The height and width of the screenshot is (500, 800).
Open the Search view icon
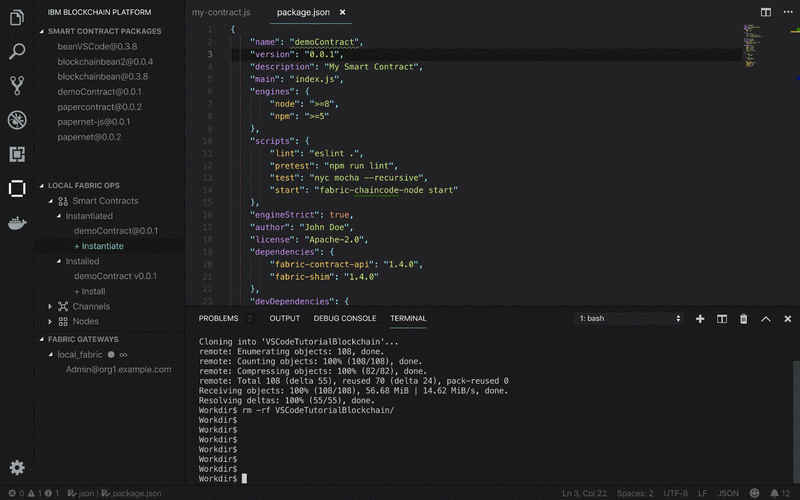(17, 51)
